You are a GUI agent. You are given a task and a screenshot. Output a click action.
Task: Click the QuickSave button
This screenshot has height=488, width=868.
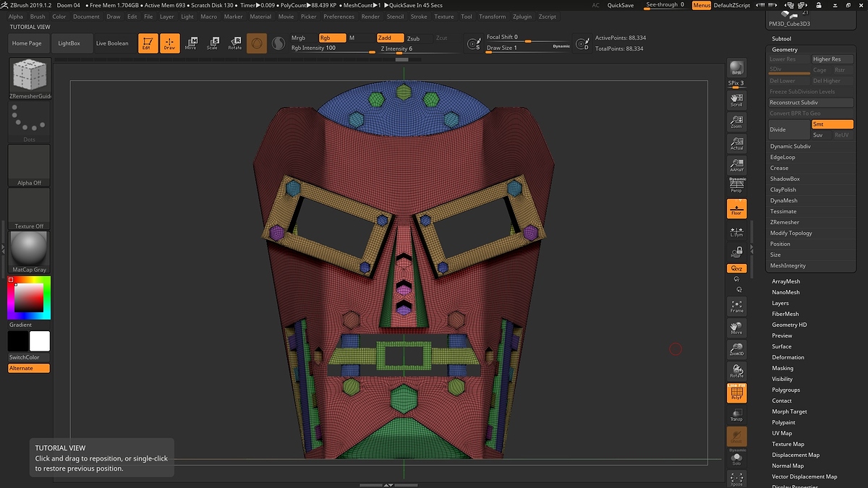tap(621, 5)
